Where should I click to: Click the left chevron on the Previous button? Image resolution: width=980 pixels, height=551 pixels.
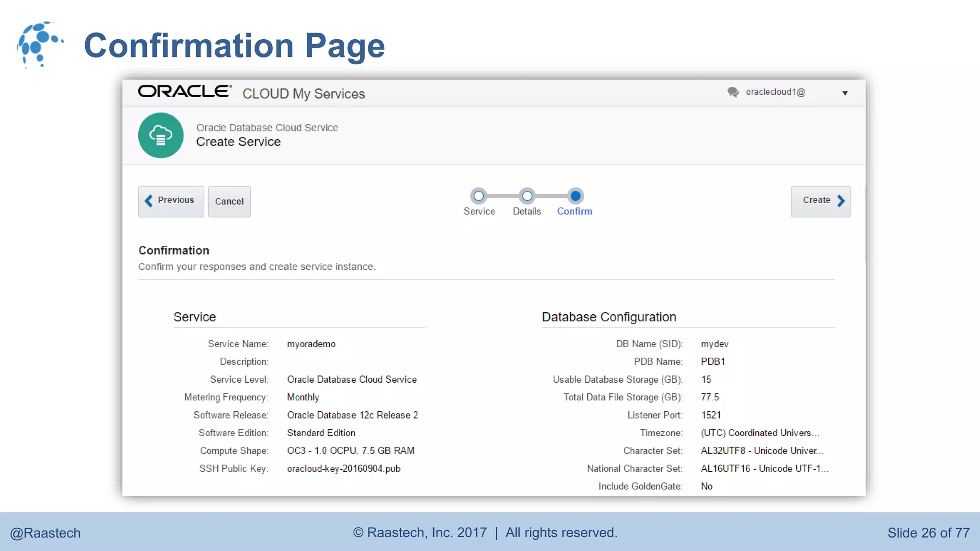[x=149, y=201]
